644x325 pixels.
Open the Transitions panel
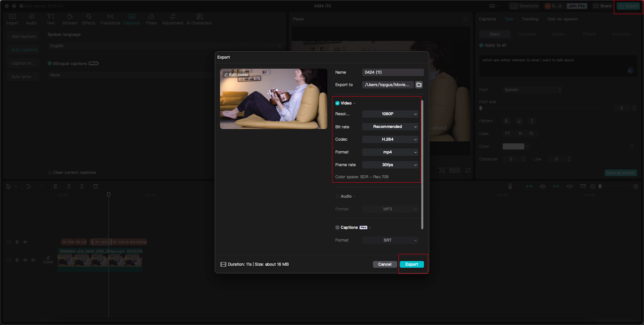tap(110, 19)
